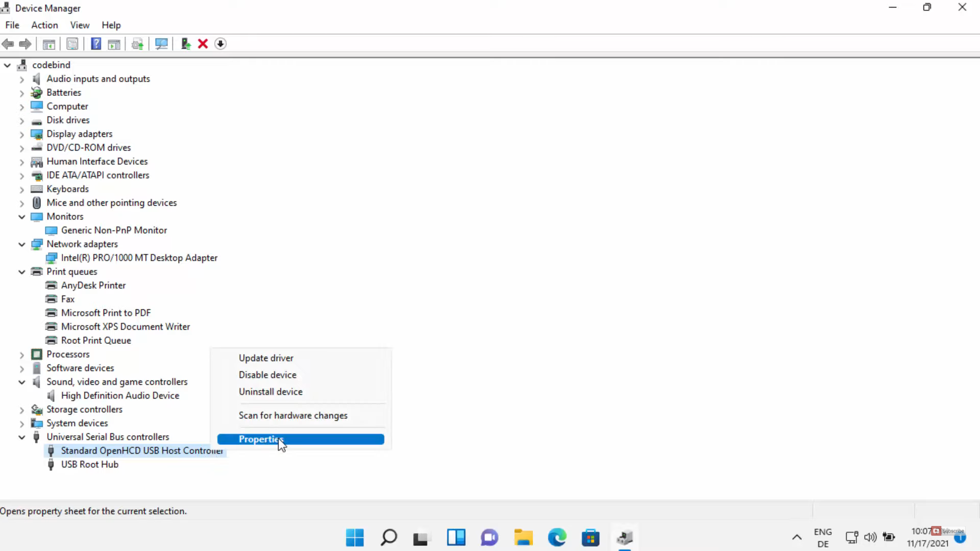Collapse the codebind root node
Image resolution: width=980 pixels, height=551 pixels.
[7, 65]
